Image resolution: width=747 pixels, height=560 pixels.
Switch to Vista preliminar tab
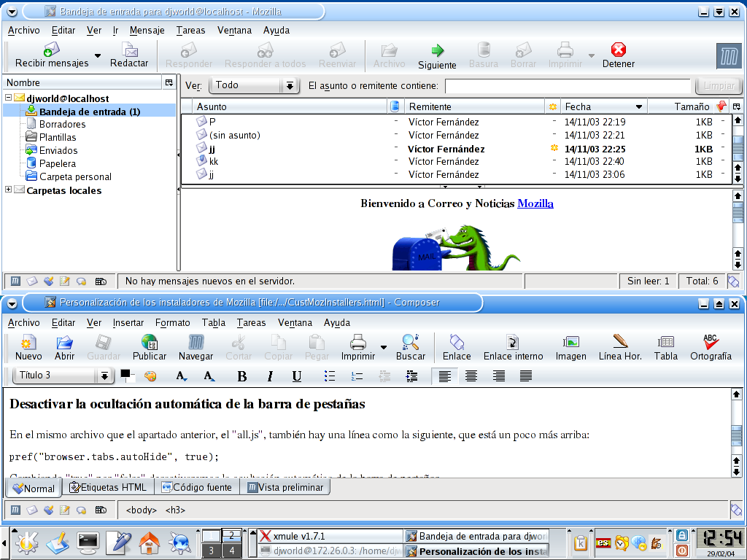[x=285, y=487]
